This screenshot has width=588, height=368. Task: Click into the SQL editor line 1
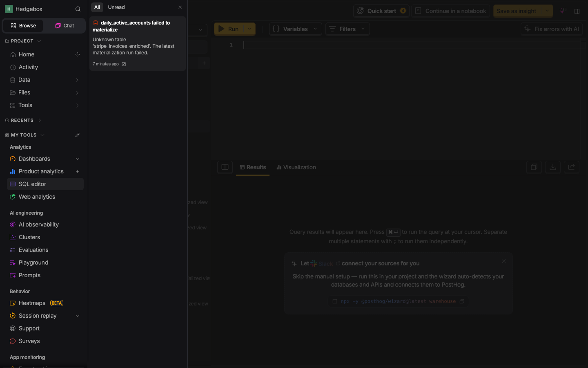click(408, 45)
